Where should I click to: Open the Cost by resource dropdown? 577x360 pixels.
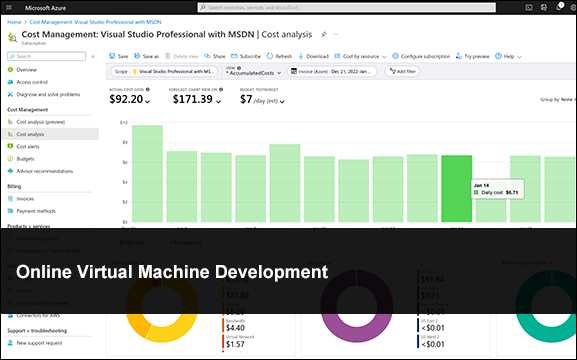[x=360, y=56]
